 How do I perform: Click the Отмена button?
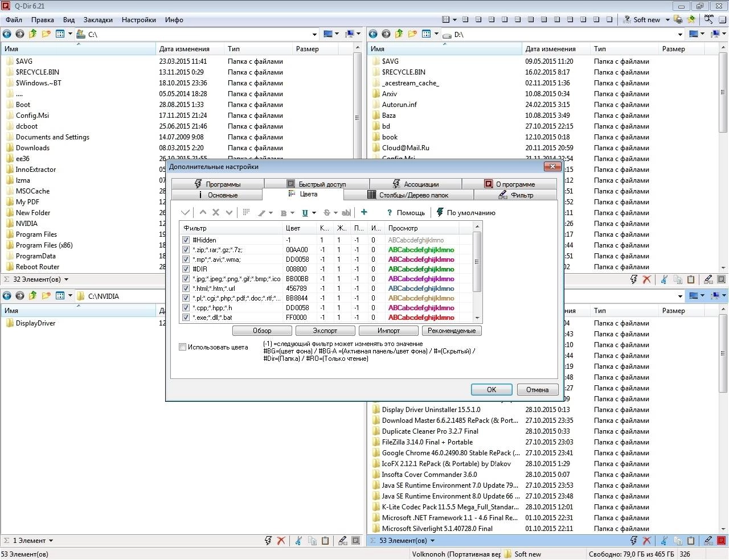pyautogui.click(x=538, y=390)
